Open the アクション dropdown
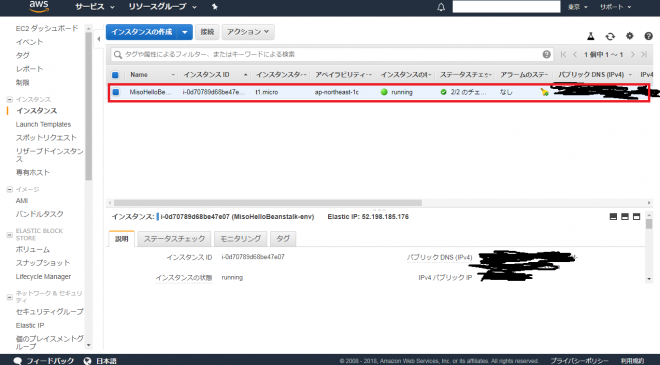Screen dimensions: 660x365 (x=248, y=32)
